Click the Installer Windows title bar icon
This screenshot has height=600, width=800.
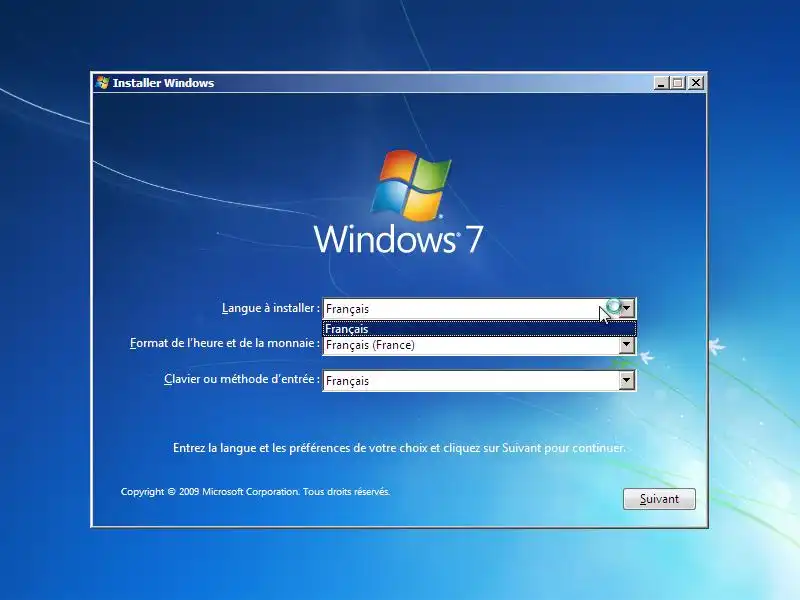point(103,83)
